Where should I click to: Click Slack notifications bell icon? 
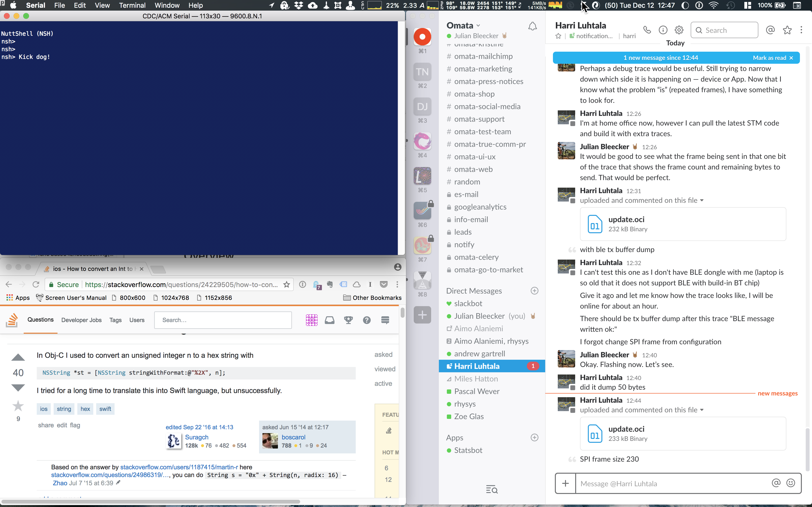(x=532, y=26)
